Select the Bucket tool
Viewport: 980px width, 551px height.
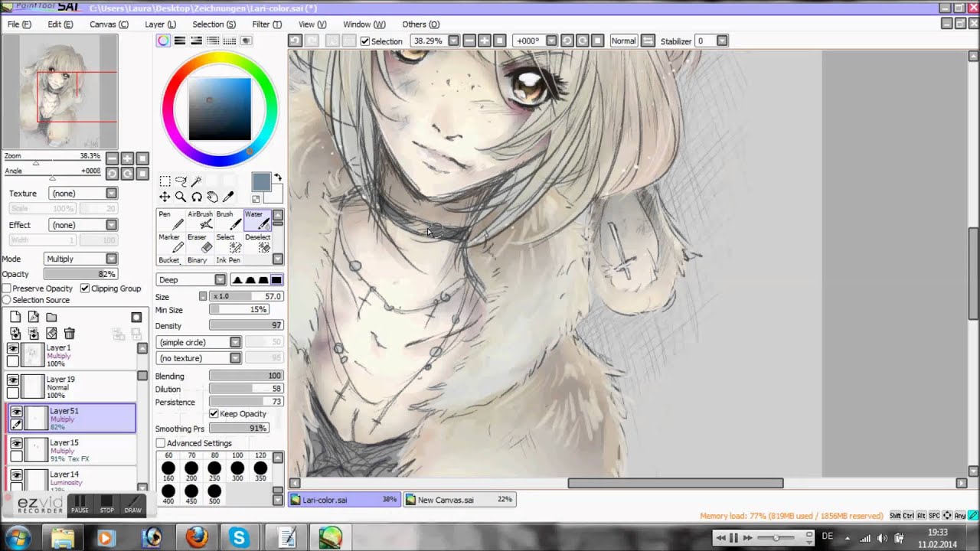click(169, 260)
